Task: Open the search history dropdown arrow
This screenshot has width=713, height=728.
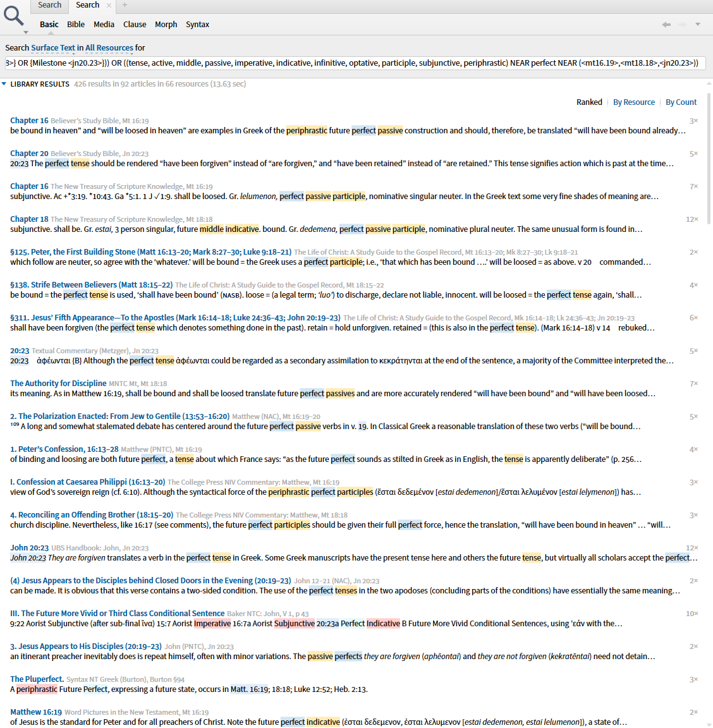Action: coord(698,25)
